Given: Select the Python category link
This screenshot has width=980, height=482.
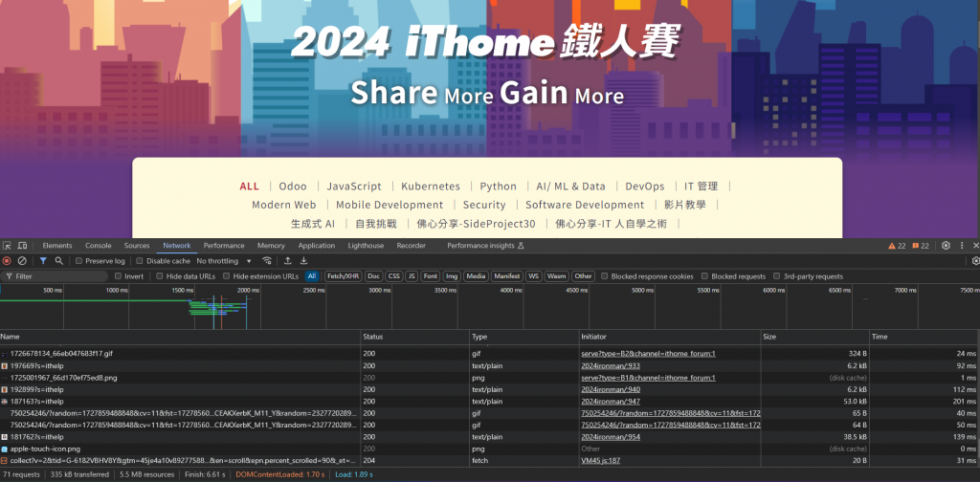Looking at the screenshot, I should (x=498, y=186).
